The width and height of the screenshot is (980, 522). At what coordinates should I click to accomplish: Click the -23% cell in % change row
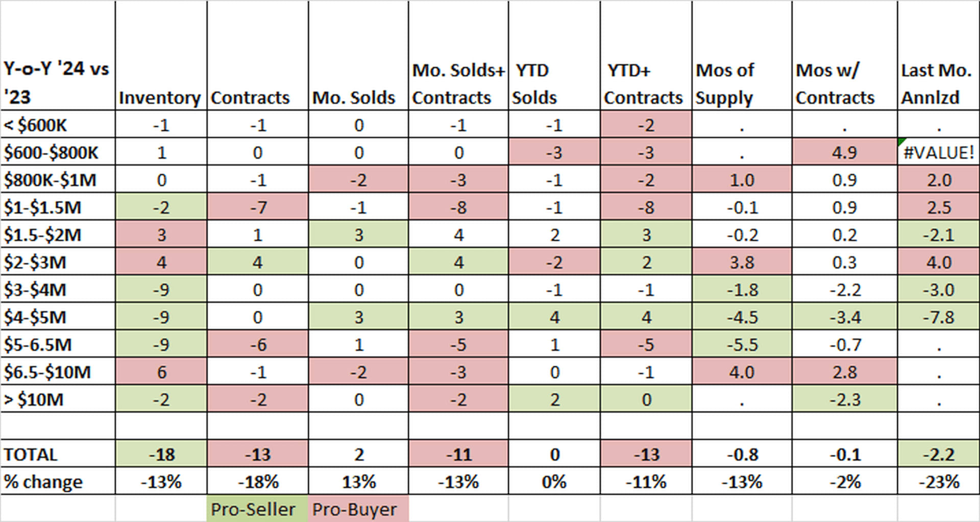938,481
